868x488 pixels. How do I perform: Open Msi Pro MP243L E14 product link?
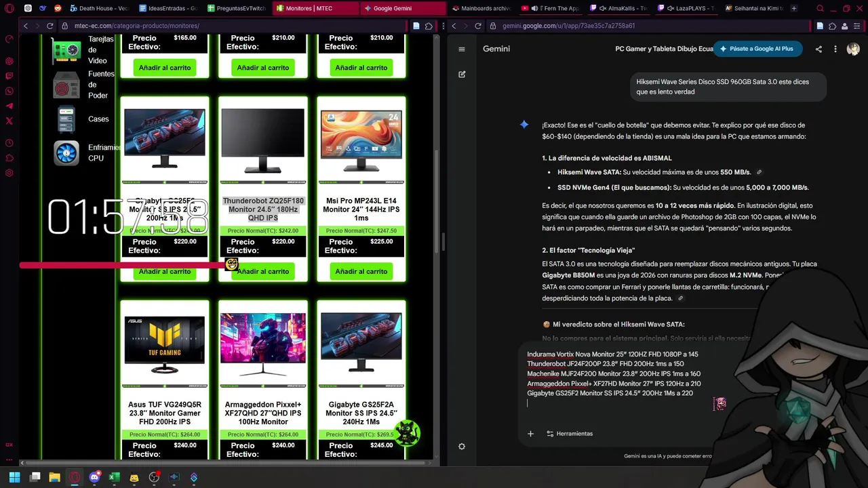(x=361, y=209)
